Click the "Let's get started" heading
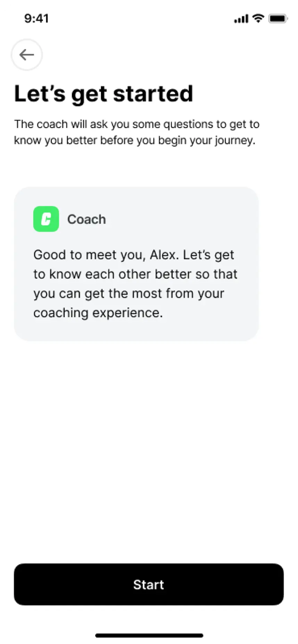This screenshot has width=298, height=644. tap(104, 94)
